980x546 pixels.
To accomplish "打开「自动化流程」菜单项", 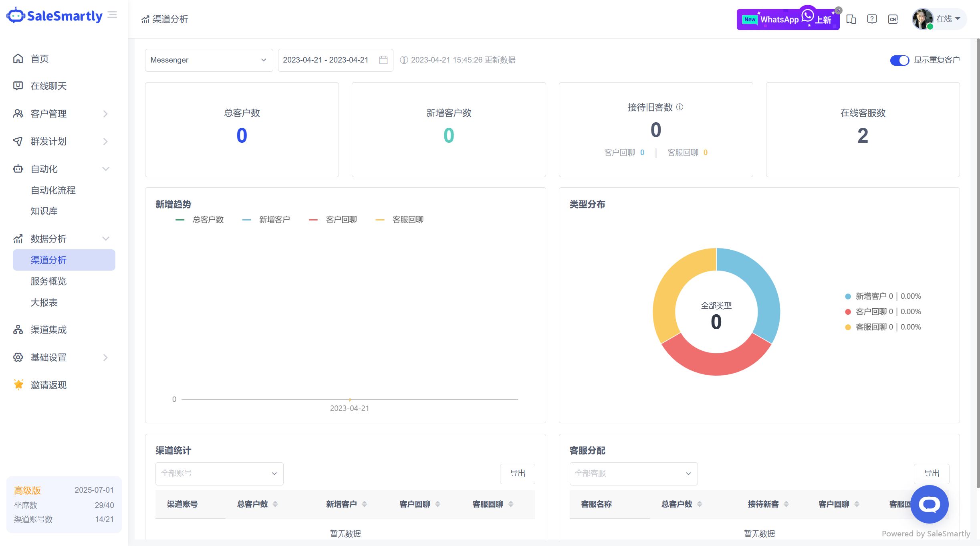I will point(52,190).
